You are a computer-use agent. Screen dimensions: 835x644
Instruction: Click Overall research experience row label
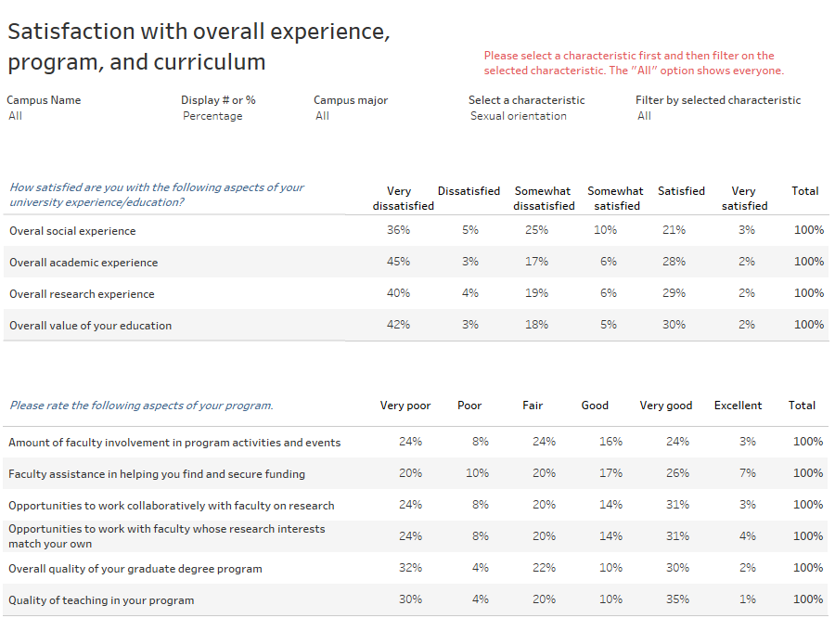click(82, 294)
